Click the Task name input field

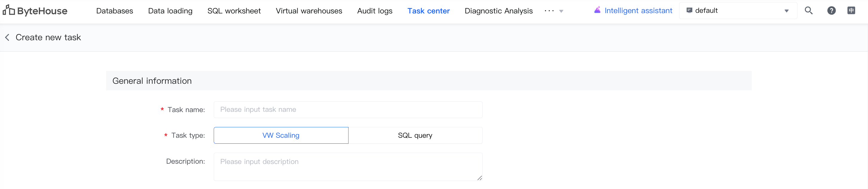pos(348,110)
